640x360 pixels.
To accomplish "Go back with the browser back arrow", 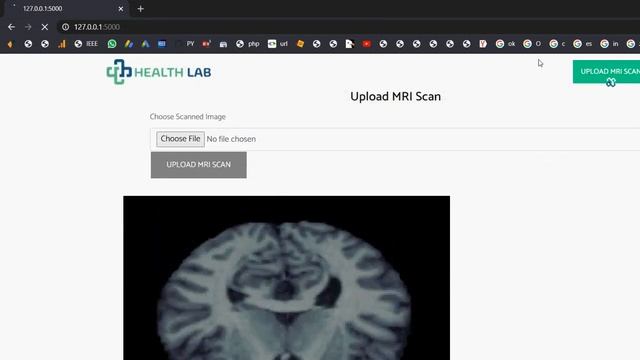I will click(x=11, y=27).
